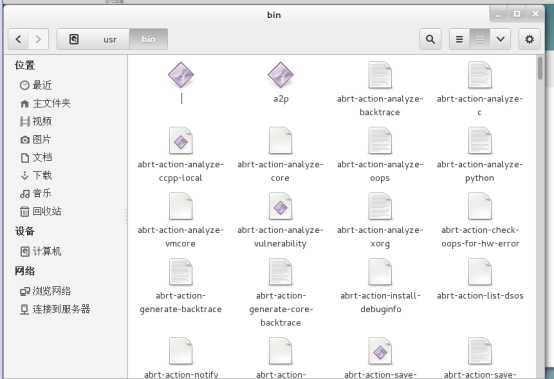The image size is (554, 379).
Task: Select abrt-action-analyze-core file icon
Action: click(281, 141)
